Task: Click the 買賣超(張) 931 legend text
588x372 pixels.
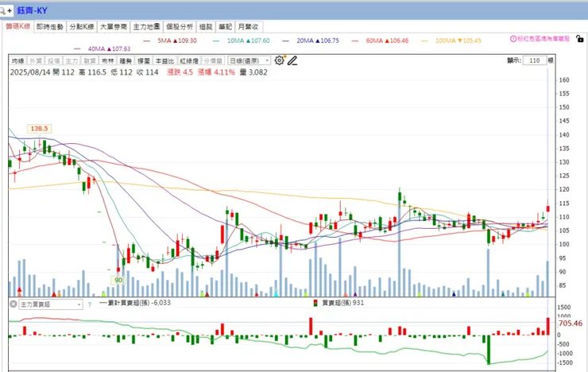Action: coord(343,303)
